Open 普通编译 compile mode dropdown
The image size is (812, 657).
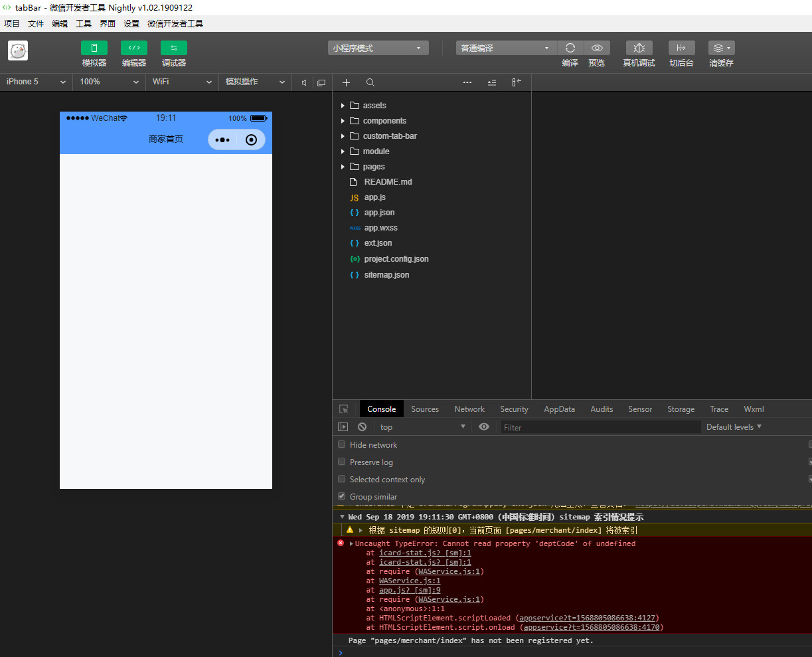(x=506, y=48)
